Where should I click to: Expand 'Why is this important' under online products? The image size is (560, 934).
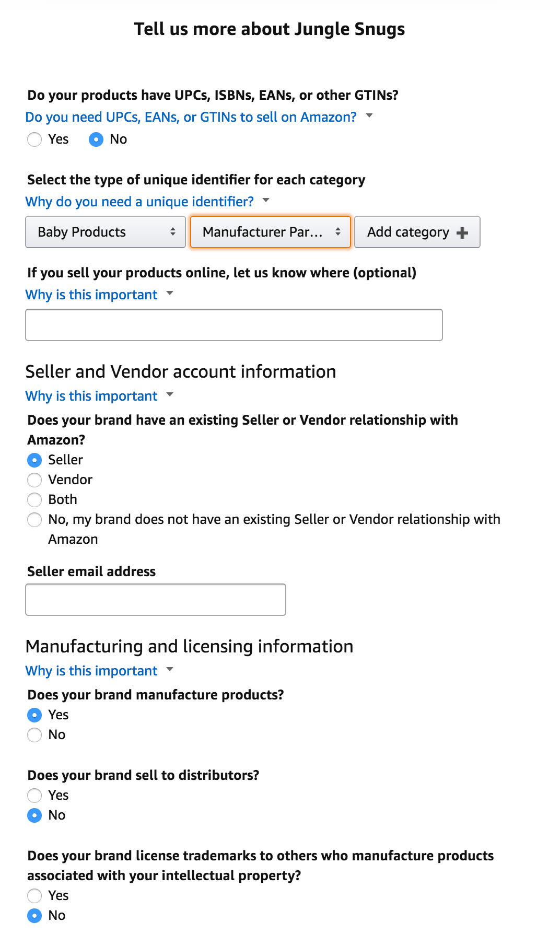[x=92, y=295]
